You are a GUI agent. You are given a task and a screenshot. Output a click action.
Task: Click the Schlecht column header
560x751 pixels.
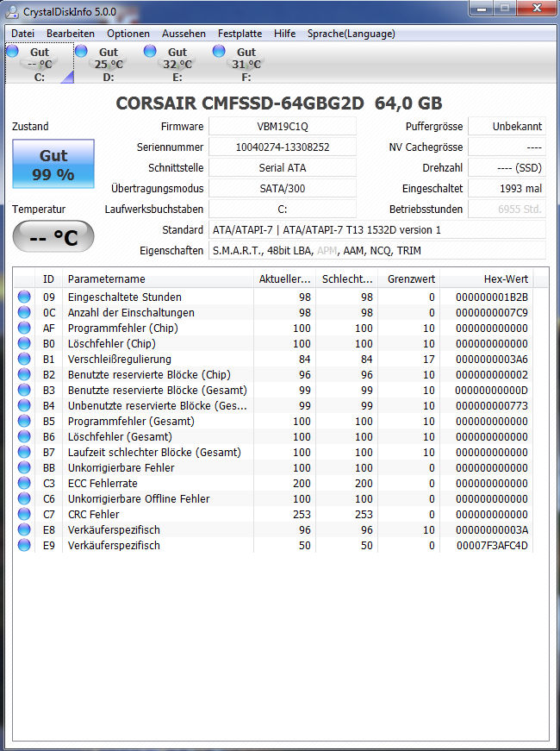click(347, 278)
